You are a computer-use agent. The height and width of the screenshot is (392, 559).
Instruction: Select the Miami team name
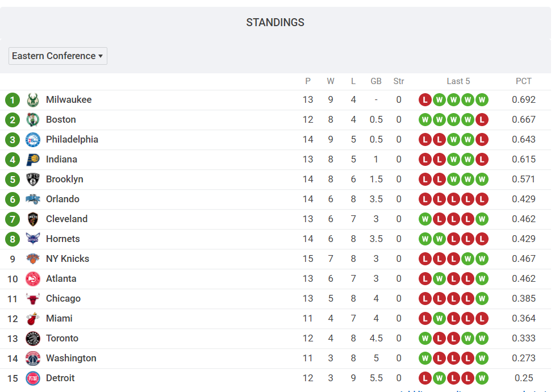(59, 318)
